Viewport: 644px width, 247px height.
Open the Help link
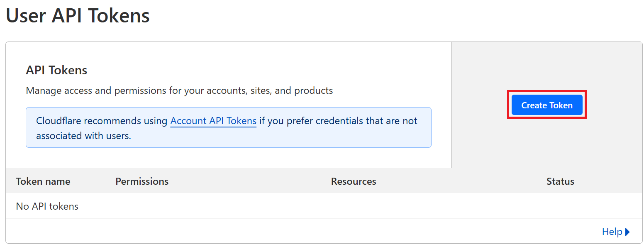612,232
